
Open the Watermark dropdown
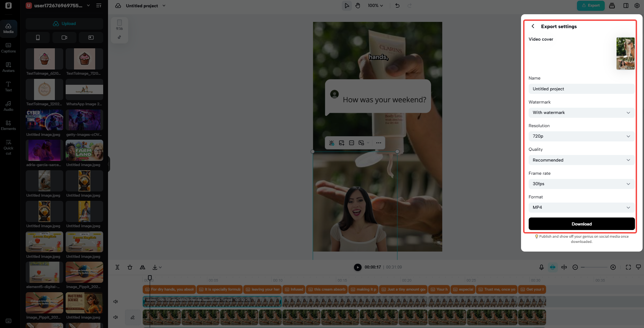pos(581,113)
